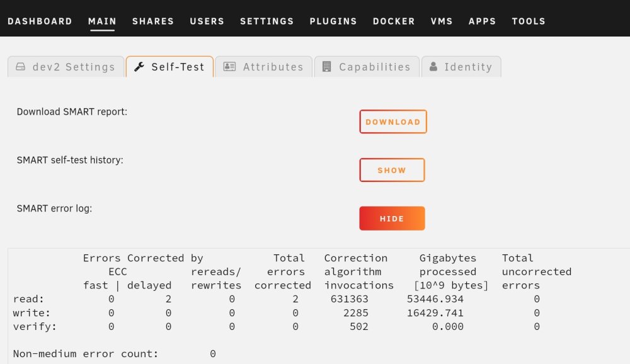The height and width of the screenshot is (364, 630).
Task: Open the Docker page
Action: coord(394,21)
